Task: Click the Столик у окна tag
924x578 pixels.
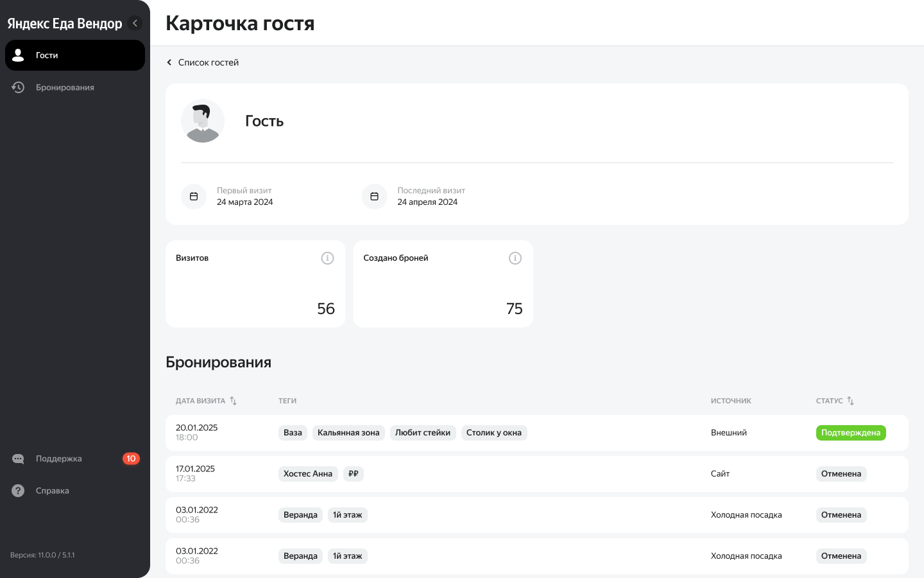Action: point(493,433)
